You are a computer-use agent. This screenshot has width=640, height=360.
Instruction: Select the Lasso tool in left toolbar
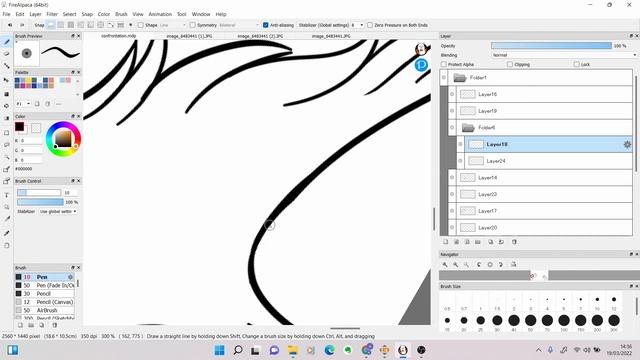pyautogui.click(x=7, y=144)
